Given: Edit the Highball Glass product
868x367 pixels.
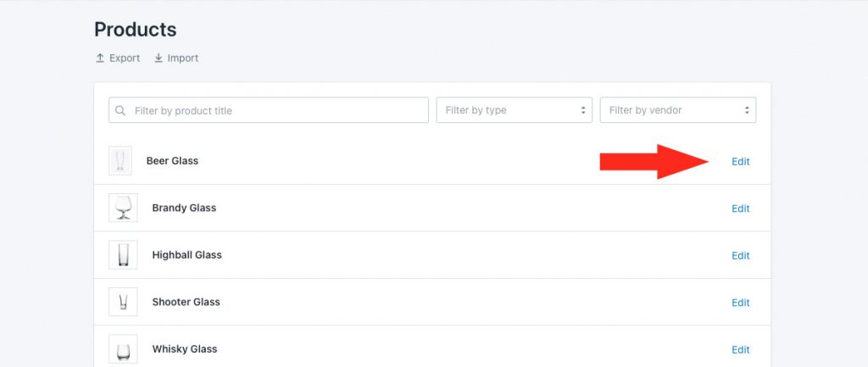Looking at the screenshot, I should click(x=741, y=256).
